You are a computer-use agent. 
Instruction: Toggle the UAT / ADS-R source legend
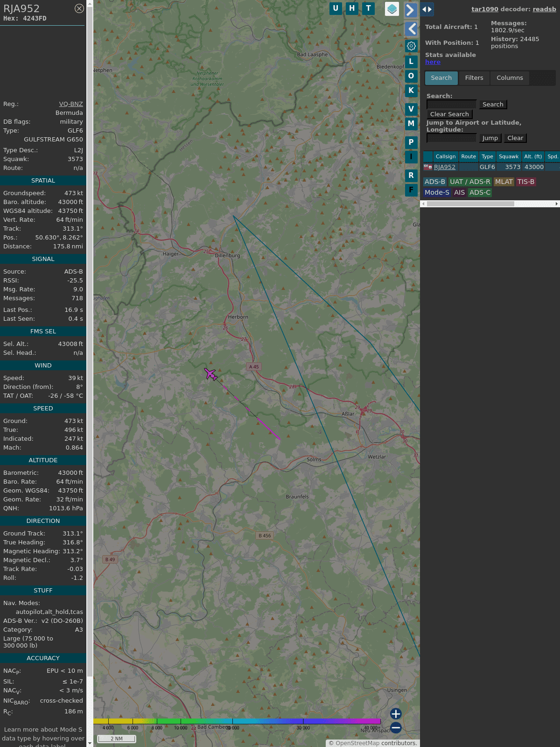470,182
